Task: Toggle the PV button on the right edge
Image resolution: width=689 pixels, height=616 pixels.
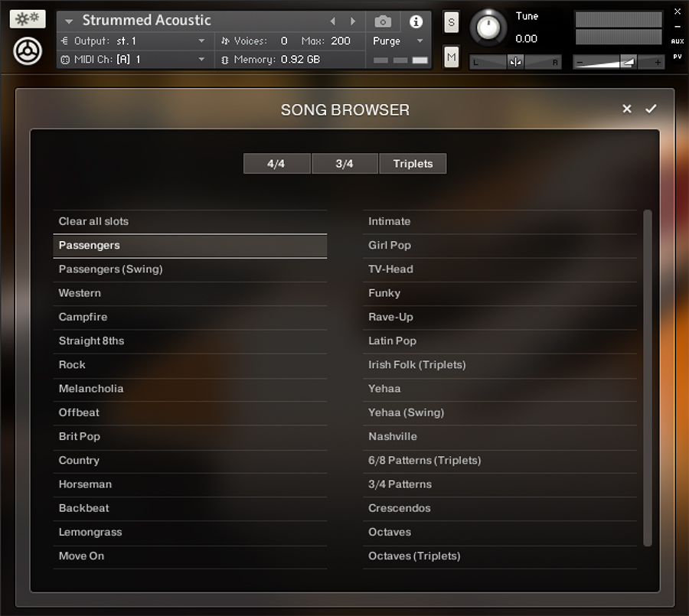Action: (678, 57)
